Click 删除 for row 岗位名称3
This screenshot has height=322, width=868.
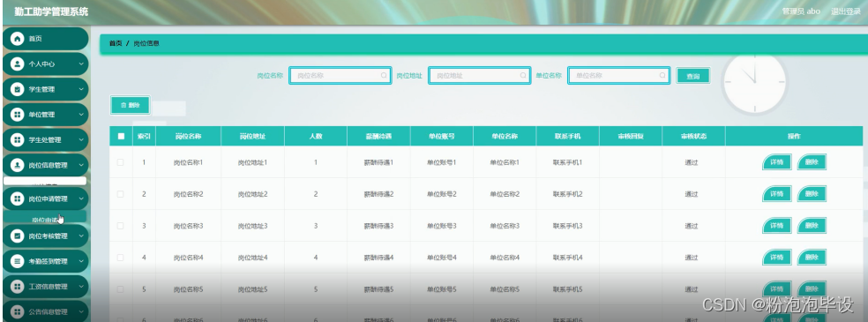click(812, 226)
